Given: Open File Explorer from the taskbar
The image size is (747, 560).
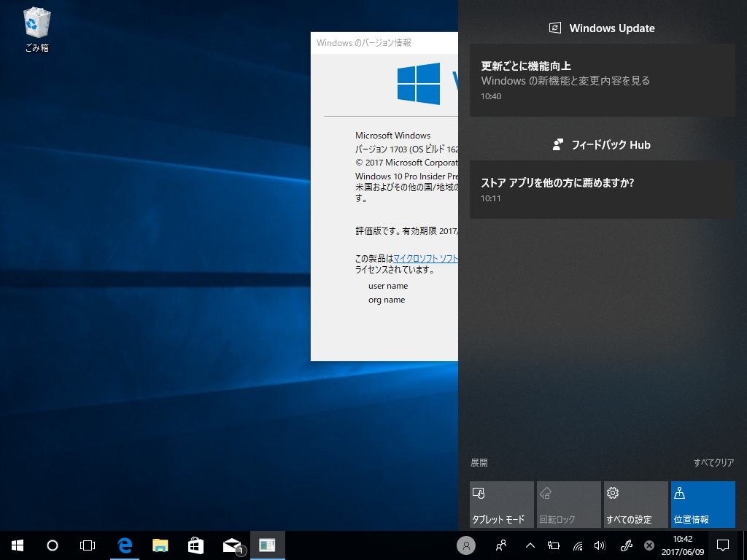Looking at the screenshot, I should [x=160, y=545].
